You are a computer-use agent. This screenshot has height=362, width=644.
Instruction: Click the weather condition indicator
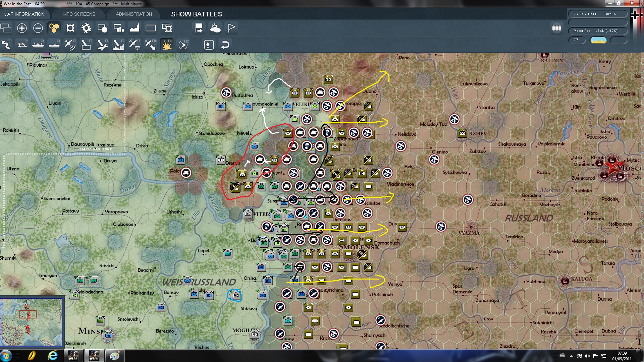point(598,41)
